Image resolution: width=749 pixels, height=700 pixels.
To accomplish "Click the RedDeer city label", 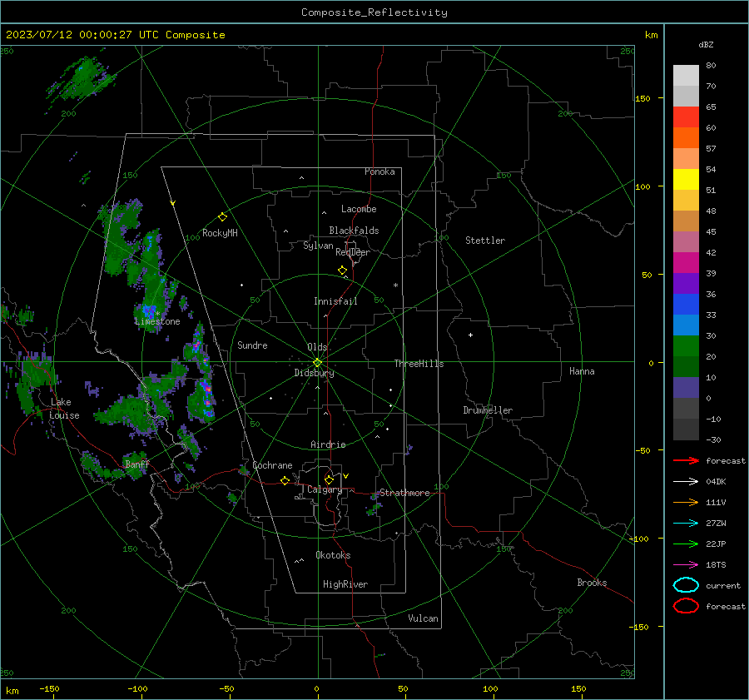I will click(353, 252).
